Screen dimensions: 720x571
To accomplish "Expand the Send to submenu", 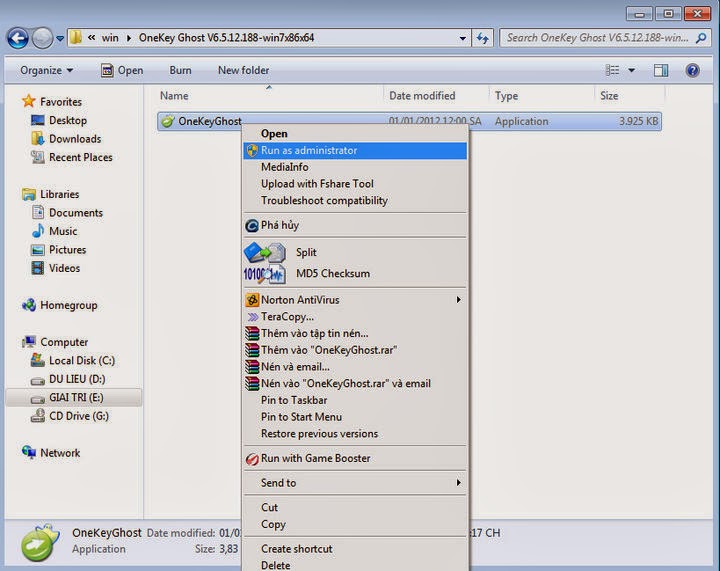I will tap(355, 483).
